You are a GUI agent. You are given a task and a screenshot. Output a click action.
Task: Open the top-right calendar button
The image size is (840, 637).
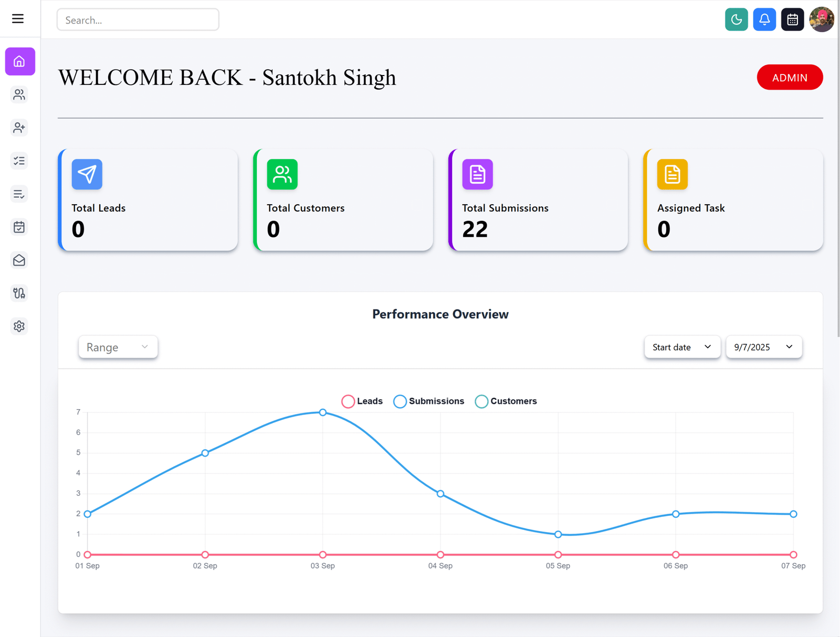click(792, 19)
